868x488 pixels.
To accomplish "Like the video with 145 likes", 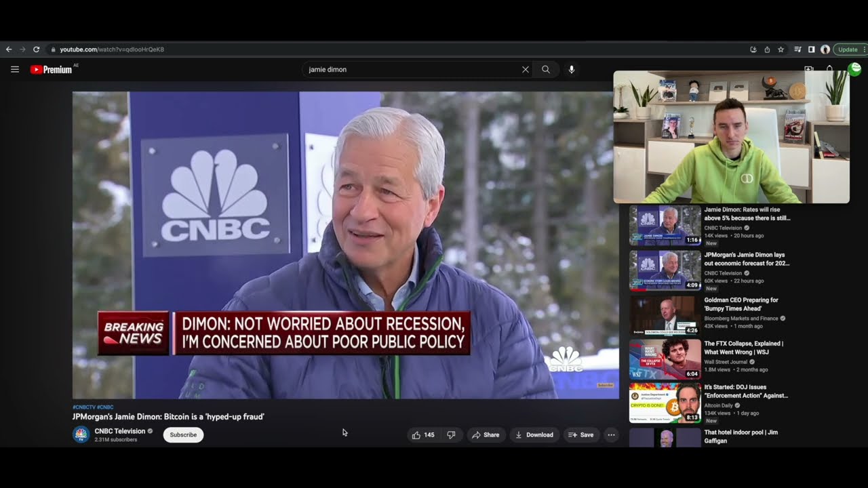I will (x=423, y=434).
